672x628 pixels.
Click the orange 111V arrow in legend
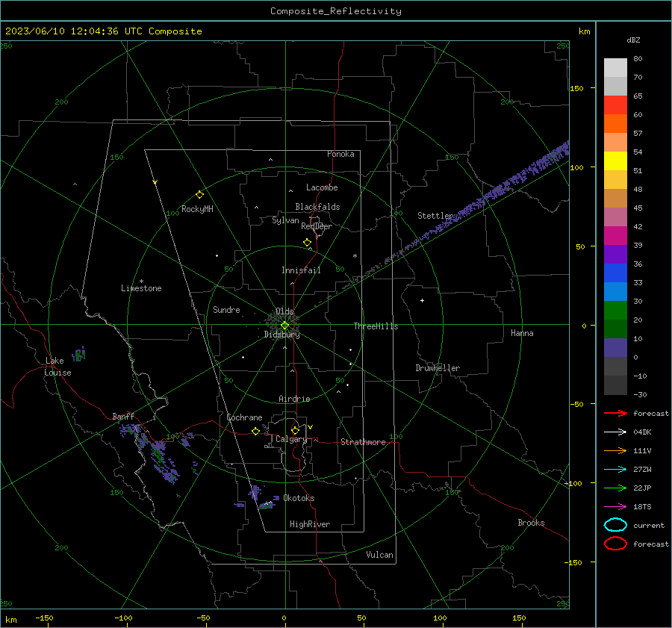point(615,450)
